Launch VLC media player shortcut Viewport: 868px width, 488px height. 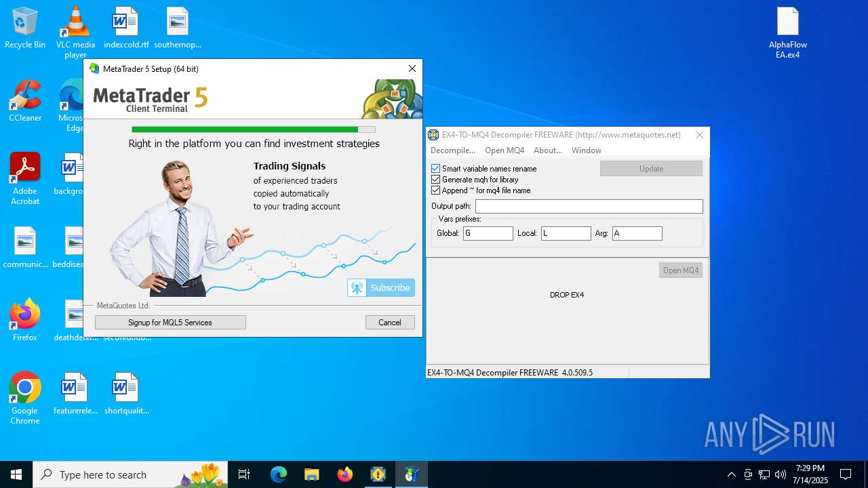75,32
